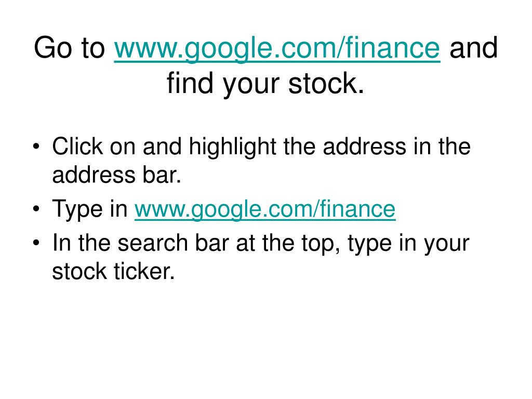Click the word "and" ending the title's first line

point(473,49)
